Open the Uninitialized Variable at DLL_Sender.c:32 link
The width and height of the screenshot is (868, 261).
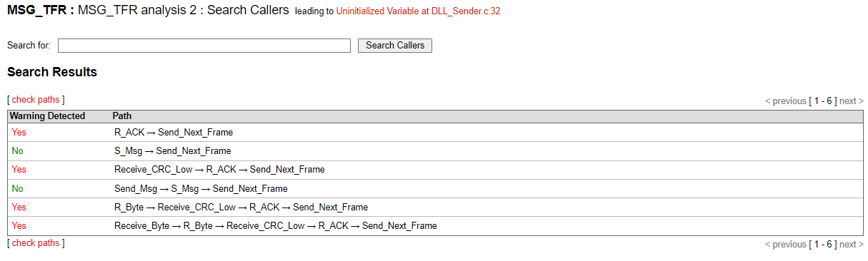[x=418, y=12]
